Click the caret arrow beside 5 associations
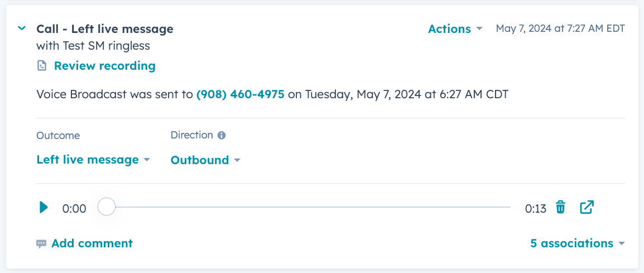This screenshot has height=273, width=644. click(622, 244)
